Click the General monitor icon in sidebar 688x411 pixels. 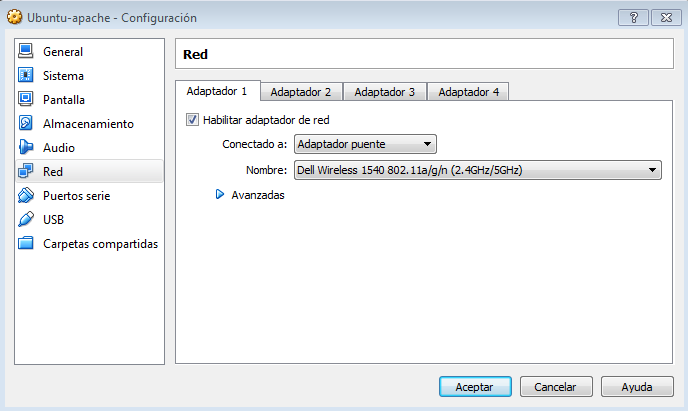pyautogui.click(x=26, y=52)
